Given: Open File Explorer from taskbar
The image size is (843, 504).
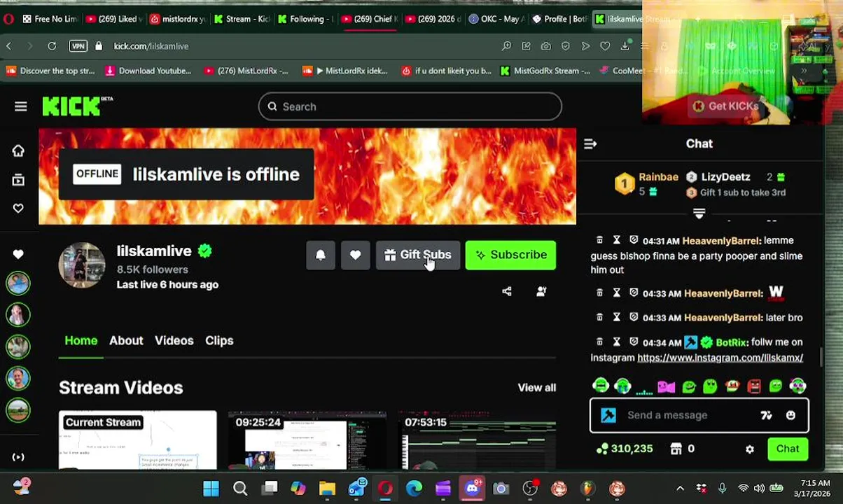Looking at the screenshot, I should pos(327,488).
